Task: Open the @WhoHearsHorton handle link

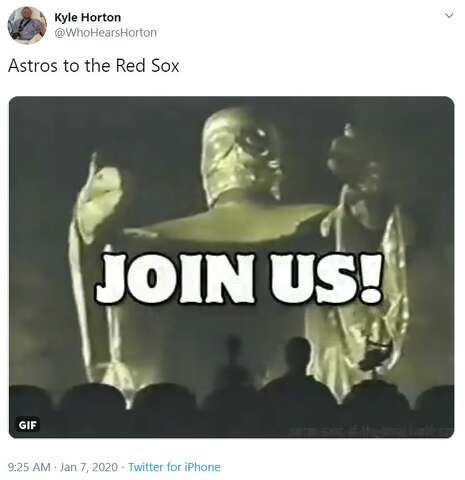Action: [105, 33]
